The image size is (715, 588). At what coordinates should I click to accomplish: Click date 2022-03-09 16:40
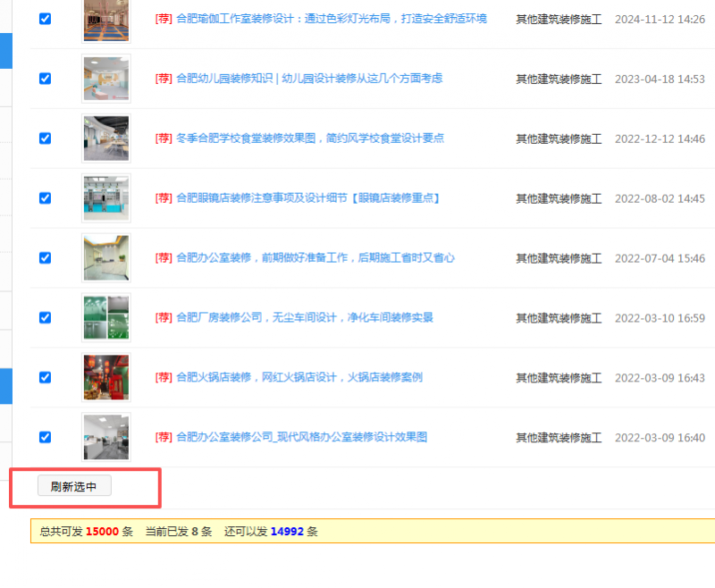(660, 438)
